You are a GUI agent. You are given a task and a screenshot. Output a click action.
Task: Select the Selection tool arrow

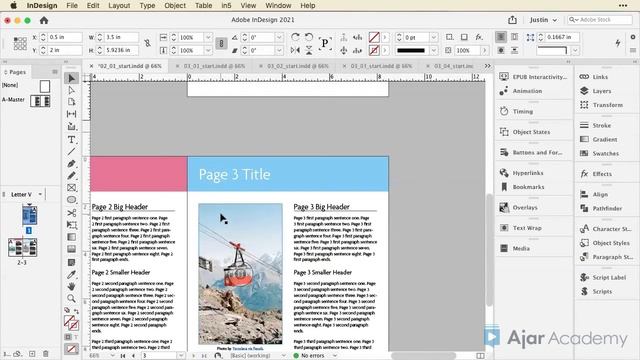point(71,78)
